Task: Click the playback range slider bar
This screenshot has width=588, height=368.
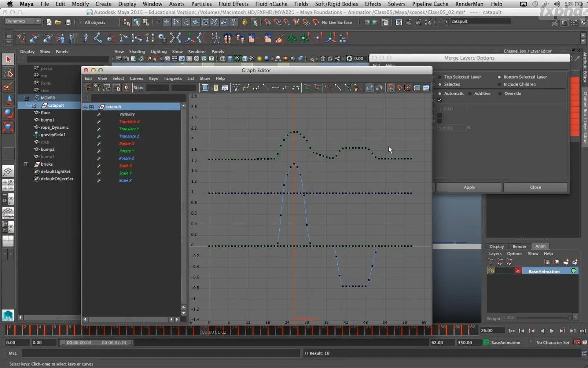Action: coord(96,343)
